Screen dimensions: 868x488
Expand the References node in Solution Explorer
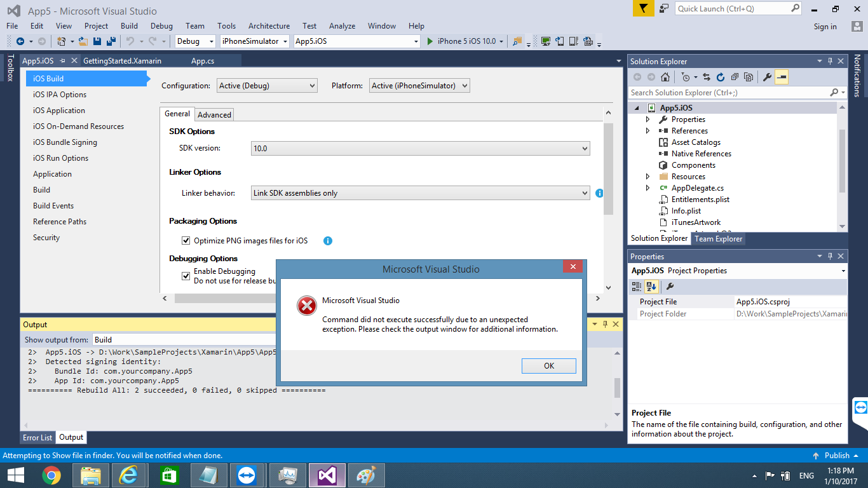click(x=648, y=131)
